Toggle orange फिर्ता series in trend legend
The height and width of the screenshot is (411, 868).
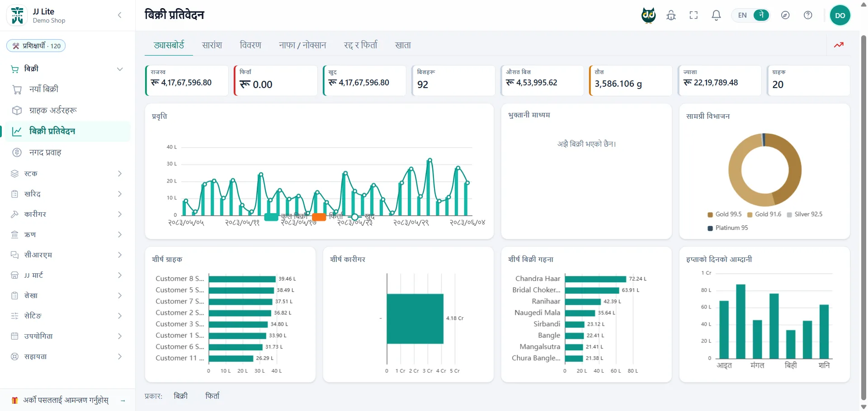pos(328,217)
